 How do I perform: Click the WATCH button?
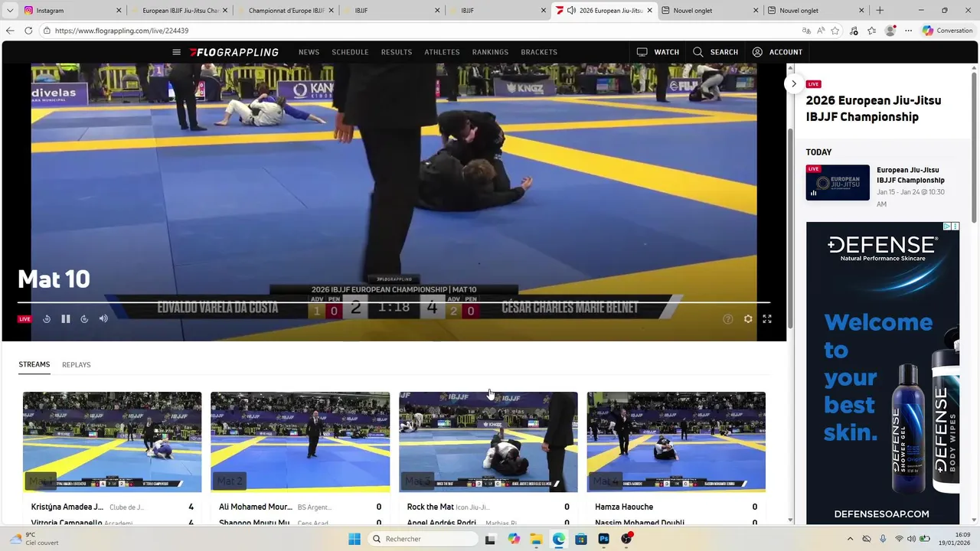coord(658,52)
